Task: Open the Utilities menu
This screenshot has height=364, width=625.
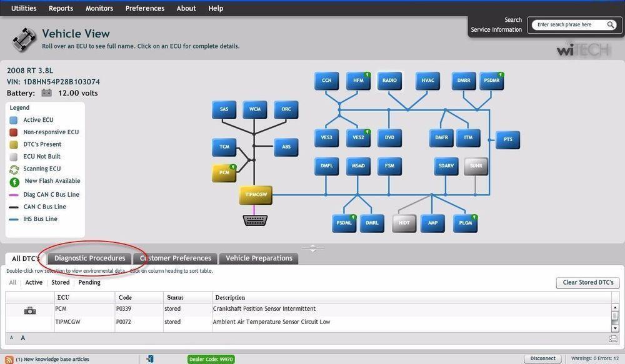Action: tap(24, 8)
